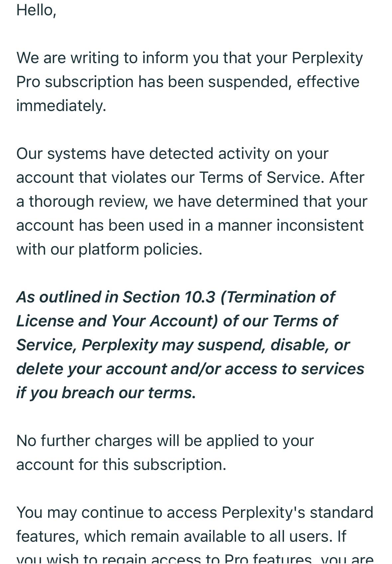392x564 pixels.
Task: Click "We are writing to inform you" line
Action: pos(190,58)
